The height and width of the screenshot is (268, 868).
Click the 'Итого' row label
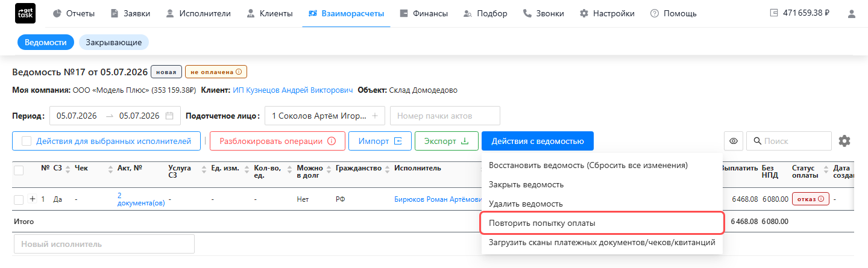pyautogui.click(x=24, y=222)
